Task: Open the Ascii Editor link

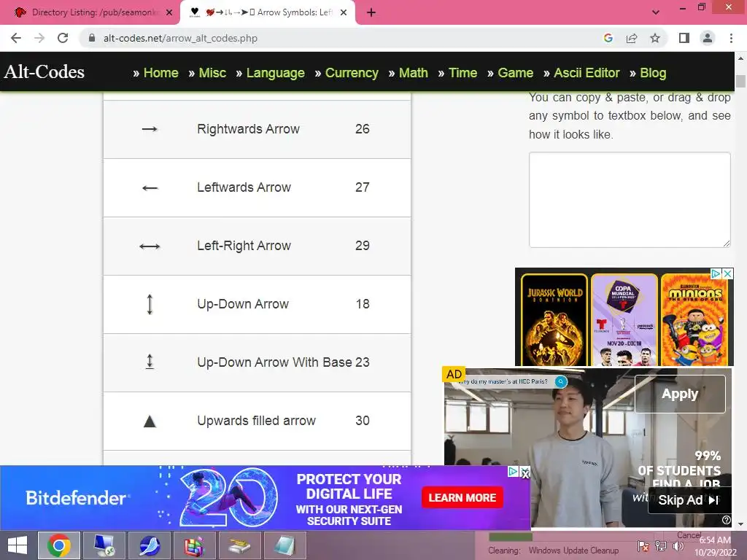Action: click(587, 73)
